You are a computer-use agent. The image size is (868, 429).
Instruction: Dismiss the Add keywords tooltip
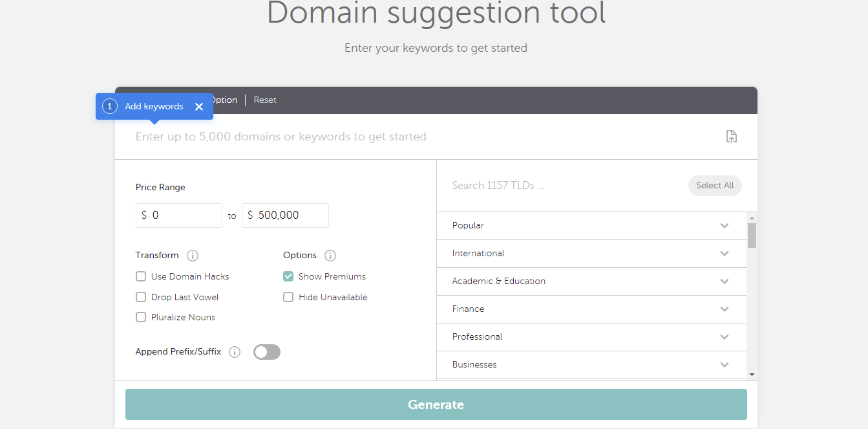(199, 106)
